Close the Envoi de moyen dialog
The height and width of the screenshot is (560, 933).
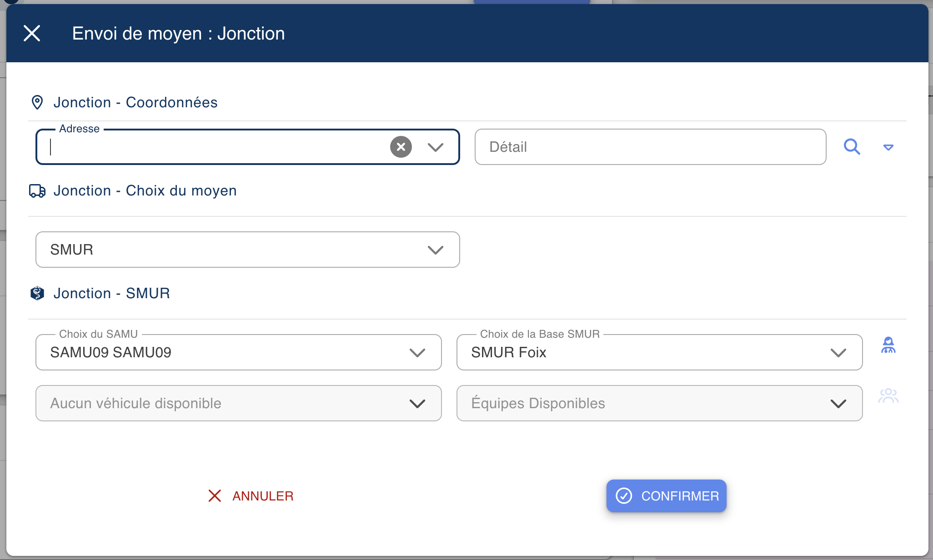pyautogui.click(x=32, y=33)
